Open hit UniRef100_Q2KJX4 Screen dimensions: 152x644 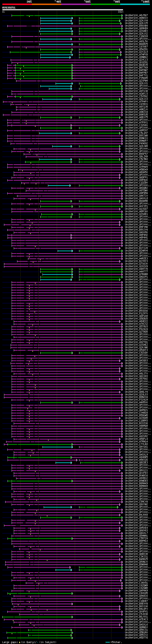pyautogui.click(x=136, y=21)
